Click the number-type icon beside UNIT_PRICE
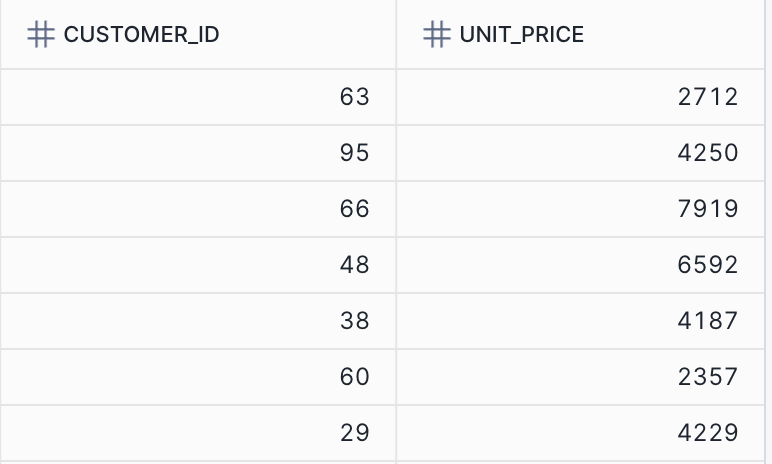The width and height of the screenshot is (772, 464). click(x=436, y=35)
